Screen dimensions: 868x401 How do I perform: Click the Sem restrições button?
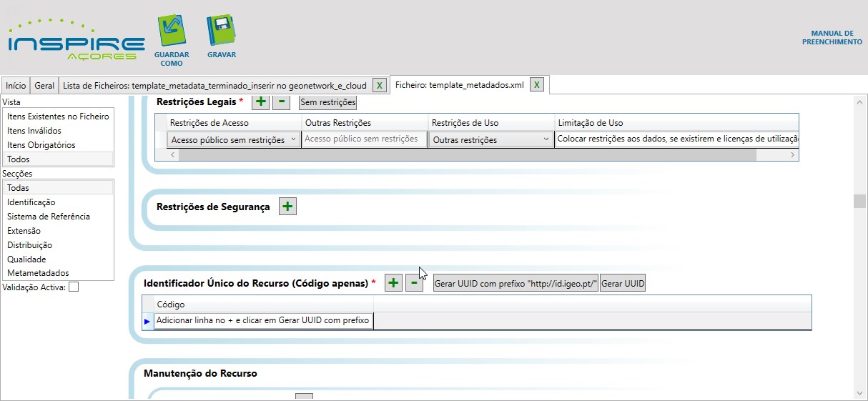tap(327, 102)
